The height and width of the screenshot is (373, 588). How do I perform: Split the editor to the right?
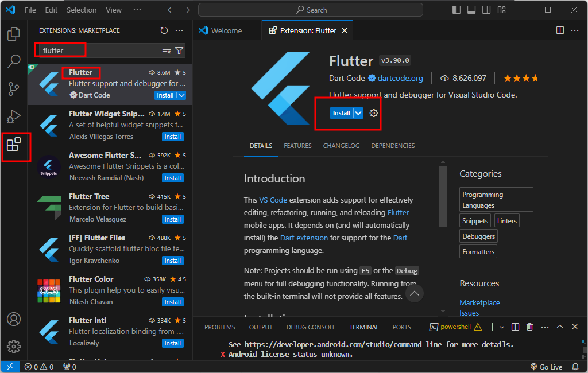[560, 30]
